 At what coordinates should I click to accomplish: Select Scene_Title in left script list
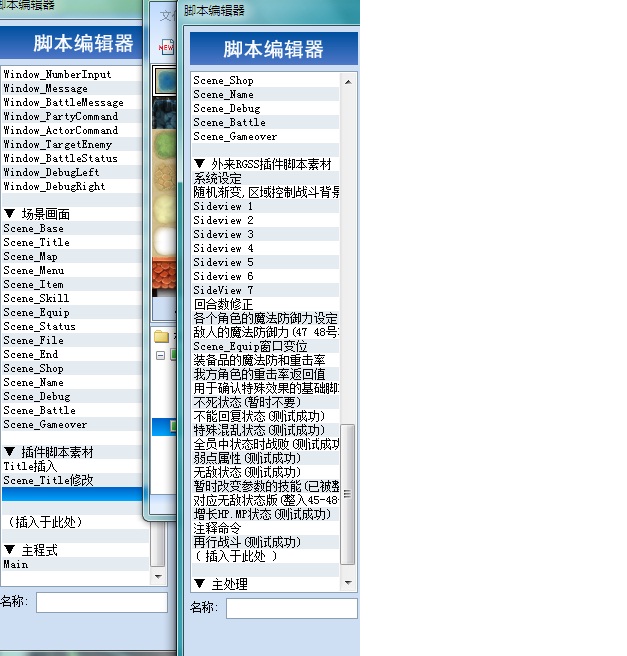click(72, 242)
